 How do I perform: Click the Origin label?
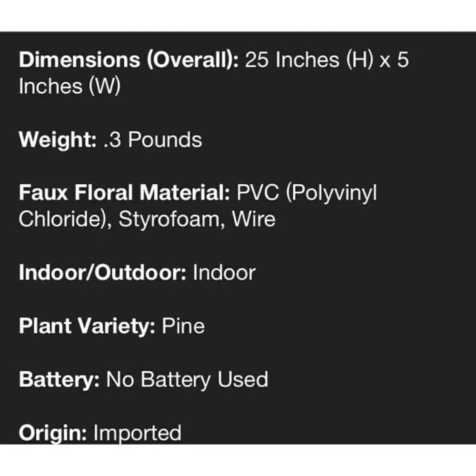click(53, 433)
